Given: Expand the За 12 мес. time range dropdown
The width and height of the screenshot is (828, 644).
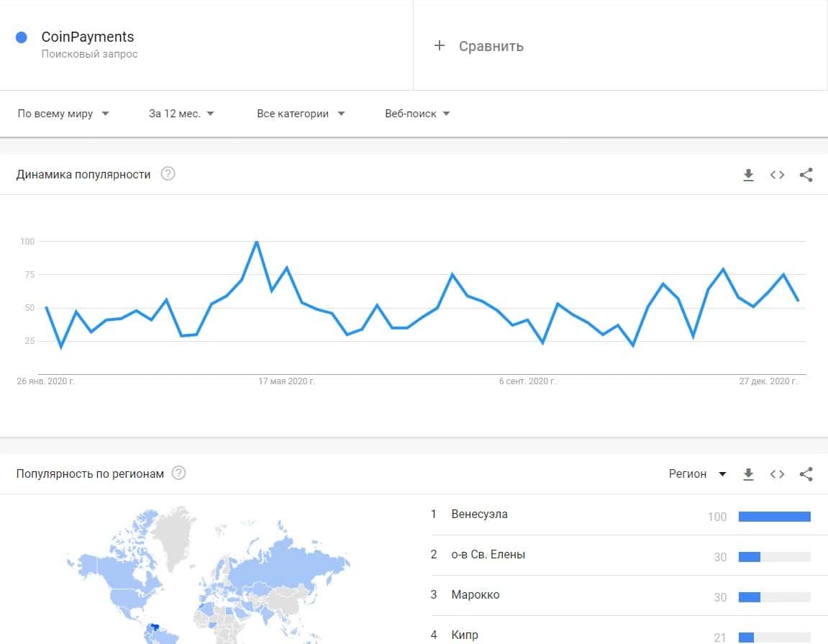Looking at the screenshot, I should coord(181,114).
